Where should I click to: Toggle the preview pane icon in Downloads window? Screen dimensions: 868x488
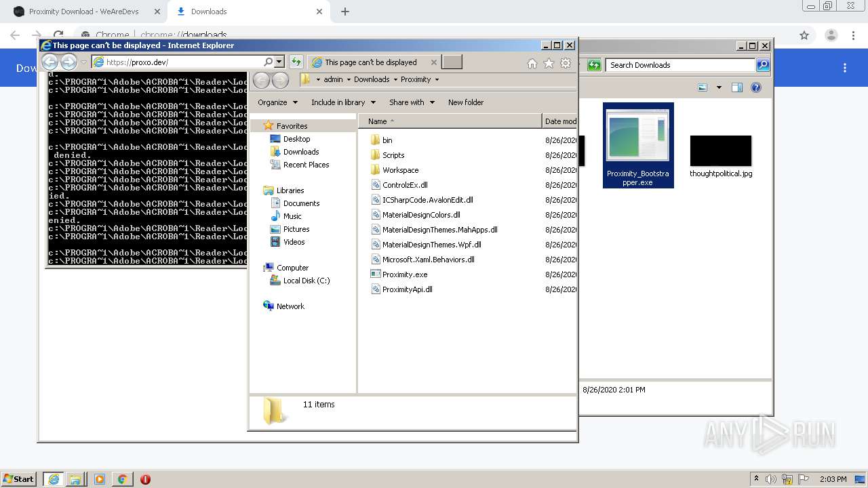pos(737,87)
